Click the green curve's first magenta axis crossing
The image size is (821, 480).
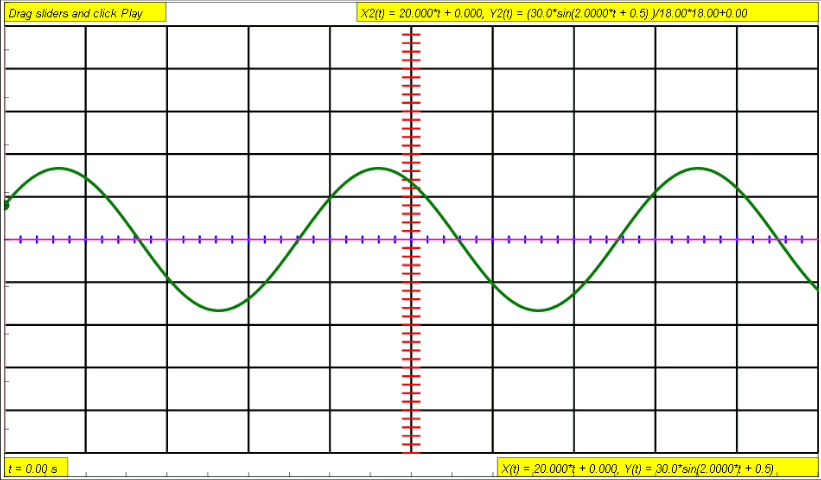pos(139,240)
